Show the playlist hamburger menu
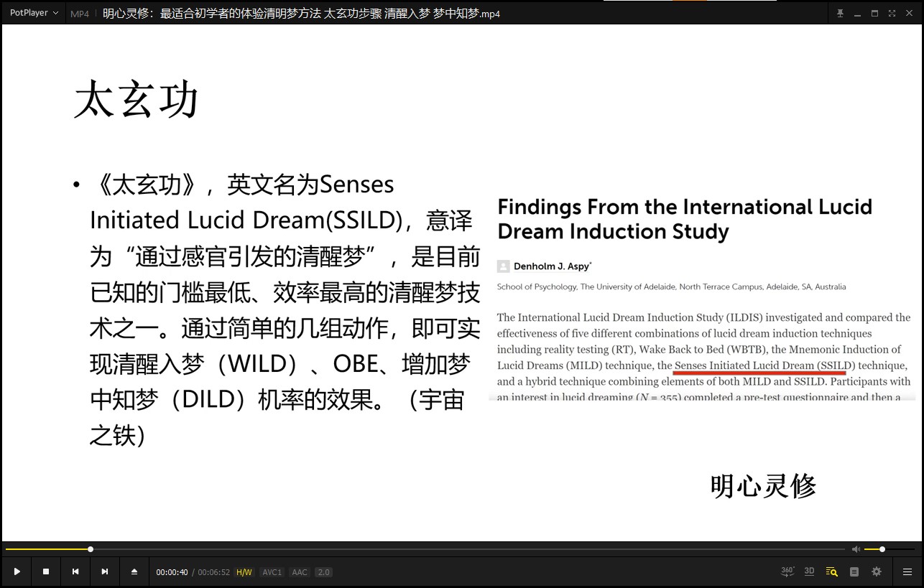The height and width of the screenshot is (588, 924). (907, 571)
